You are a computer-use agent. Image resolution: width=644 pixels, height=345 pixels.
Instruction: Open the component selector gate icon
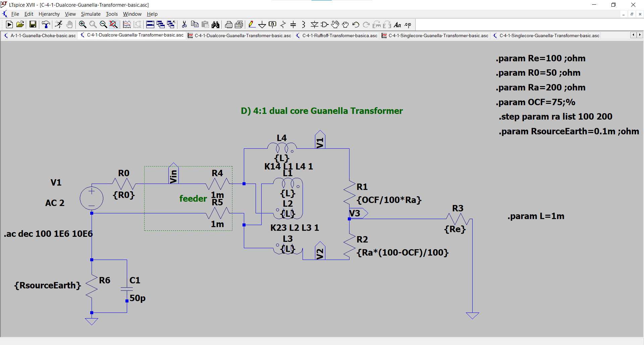[324, 24]
